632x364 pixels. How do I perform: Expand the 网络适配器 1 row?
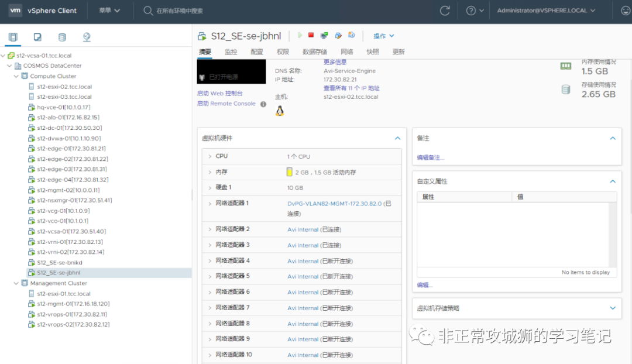pyautogui.click(x=209, y=204)
